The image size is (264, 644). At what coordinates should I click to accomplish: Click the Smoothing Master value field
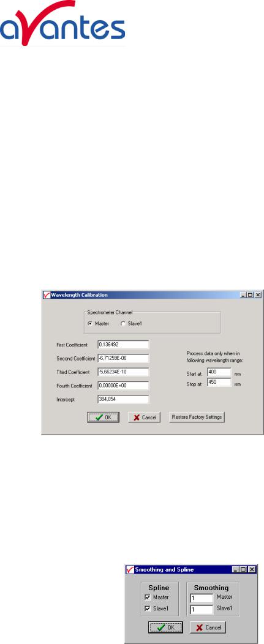[x=202, y=599]
